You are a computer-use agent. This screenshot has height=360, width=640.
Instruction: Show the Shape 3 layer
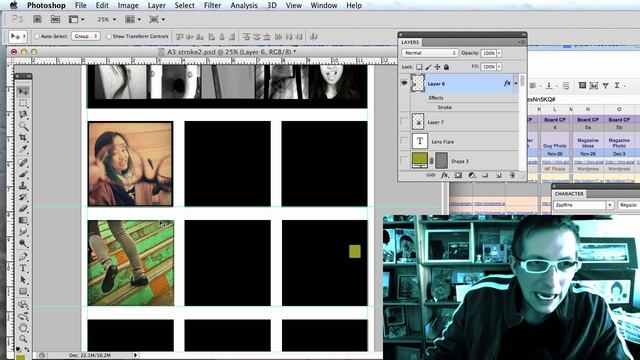(x=404, y=160)
